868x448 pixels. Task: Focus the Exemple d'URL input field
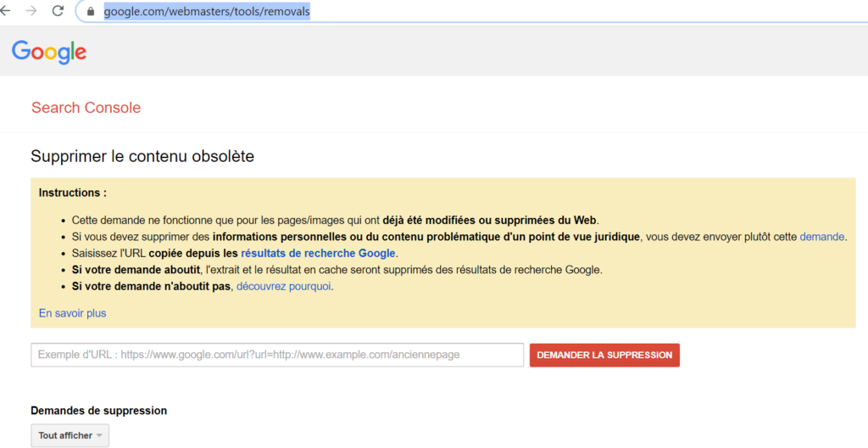pyautogui.click(x=277, y=355)
